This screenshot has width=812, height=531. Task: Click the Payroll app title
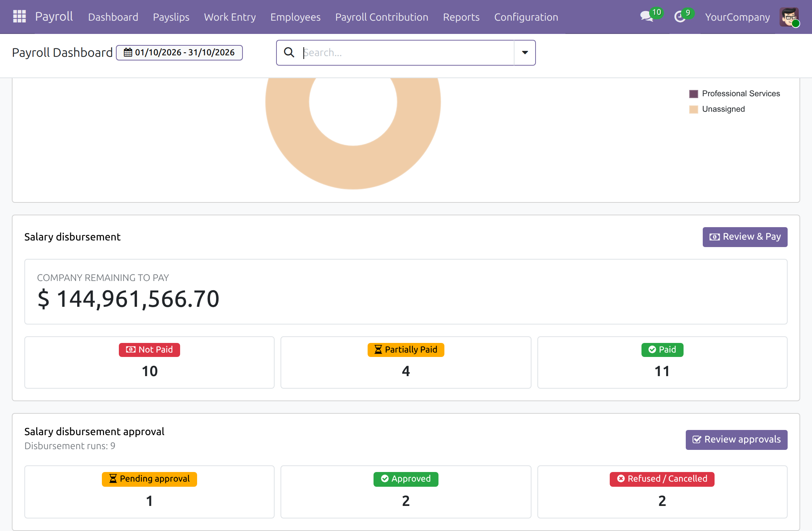(x=54, y=17)
